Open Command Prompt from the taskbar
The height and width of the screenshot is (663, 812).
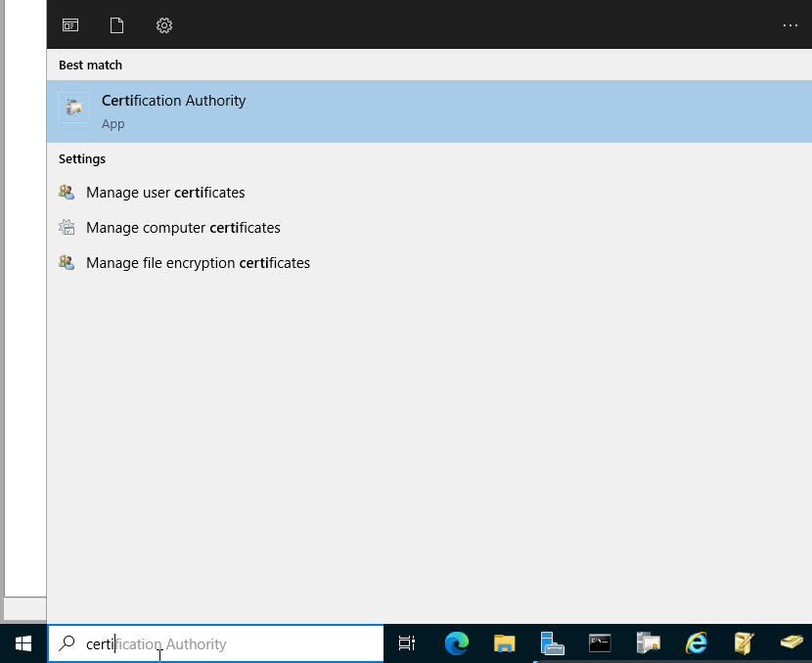click(x=600, y=643)
